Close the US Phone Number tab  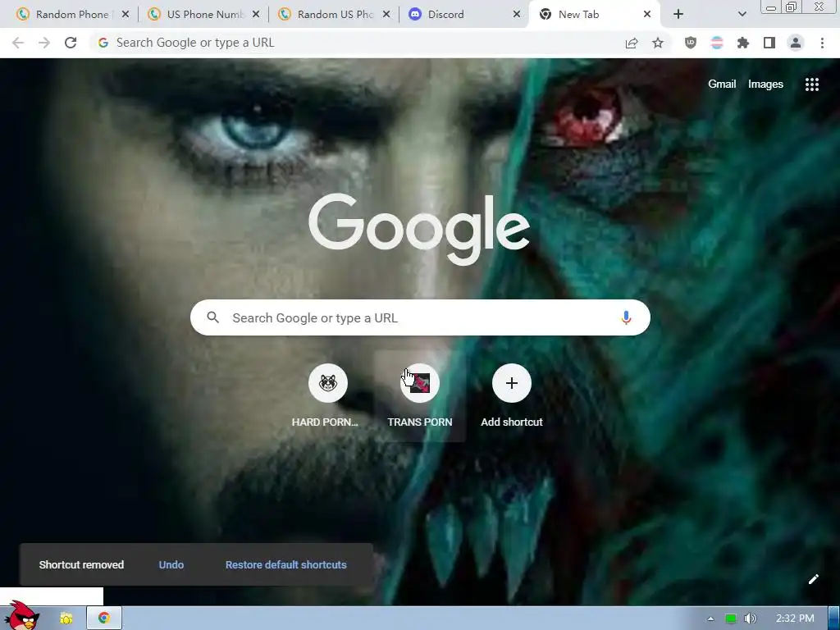tap(256, 15)
